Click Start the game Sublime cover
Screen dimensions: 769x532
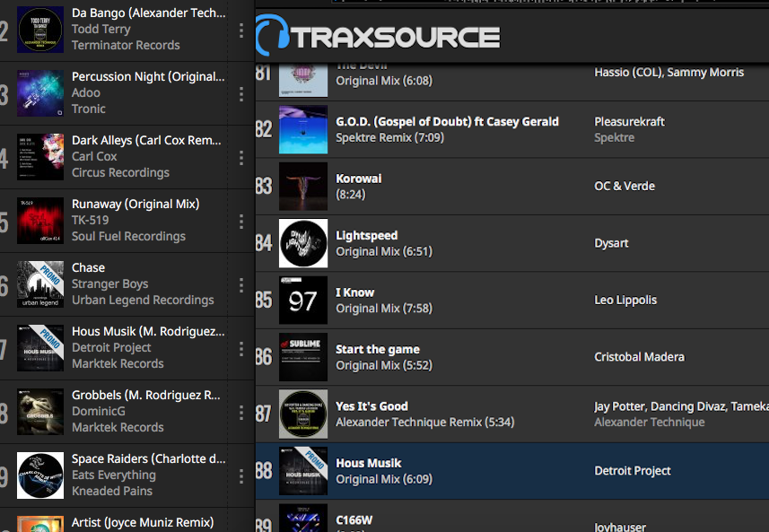pyautogui.click(x=303, y=357)
